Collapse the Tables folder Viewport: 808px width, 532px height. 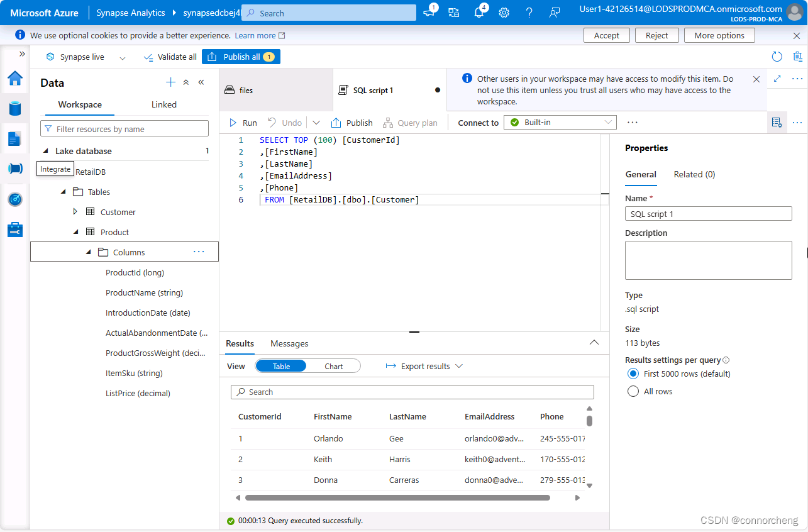coord(63,192)
